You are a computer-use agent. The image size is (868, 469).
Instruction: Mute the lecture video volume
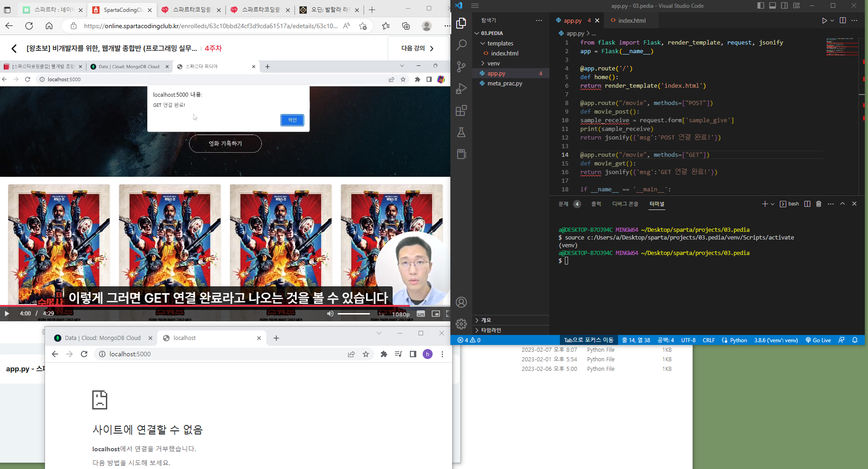tap(330, 314)
